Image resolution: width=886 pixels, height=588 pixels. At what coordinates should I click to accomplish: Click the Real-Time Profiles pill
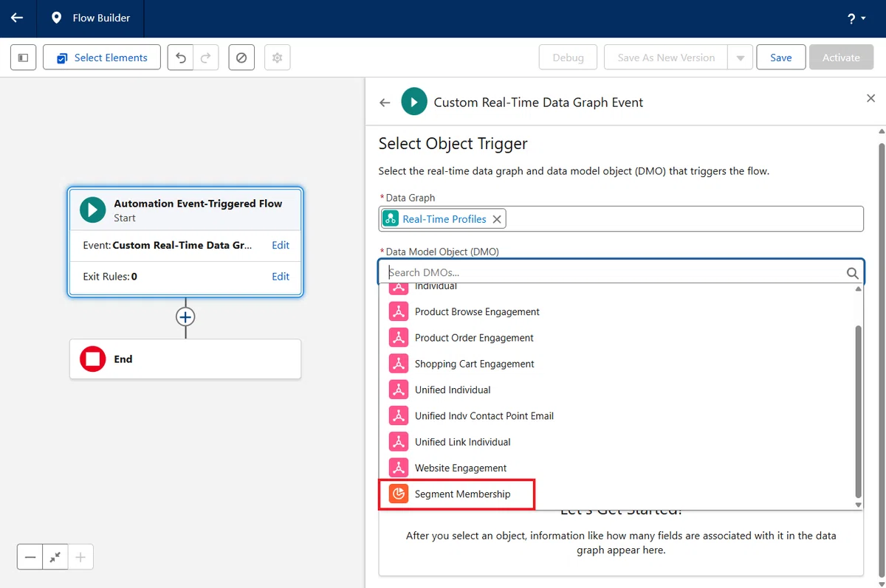pyautogui.click(x=444, y=219)
